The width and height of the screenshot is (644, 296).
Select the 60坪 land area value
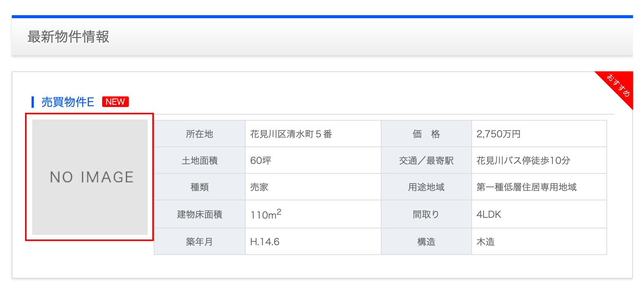[260, 161]
